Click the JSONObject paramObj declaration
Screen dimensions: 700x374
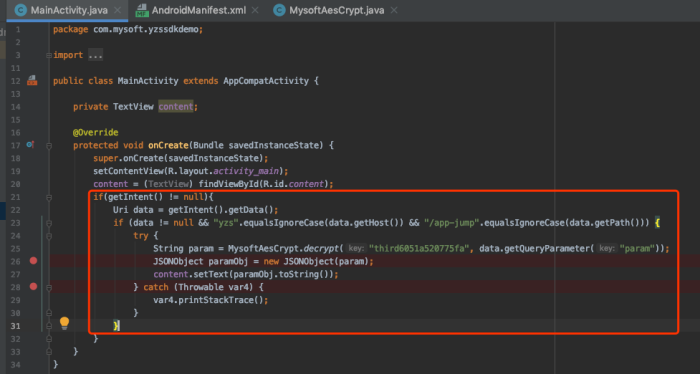coord(263,262)
